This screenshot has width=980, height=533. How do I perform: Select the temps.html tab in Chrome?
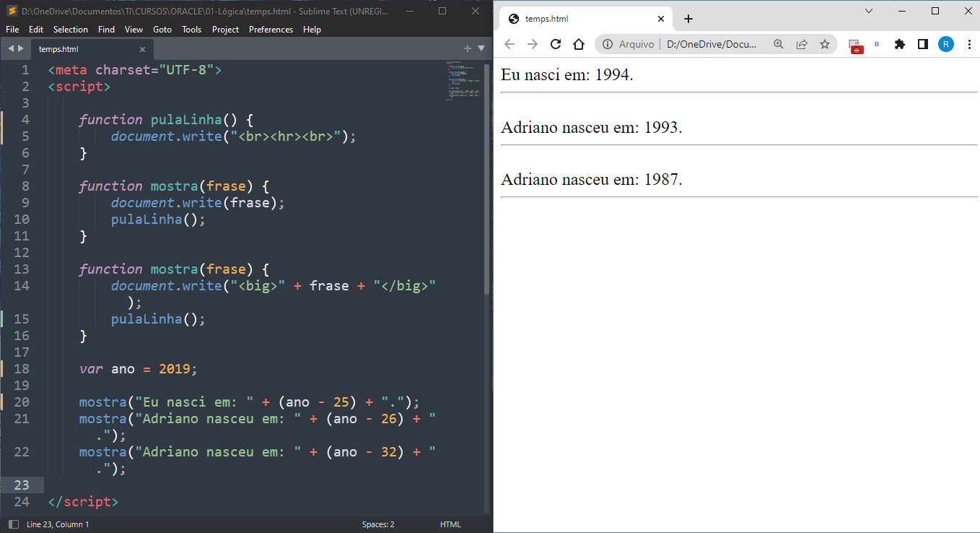[586, 19]
